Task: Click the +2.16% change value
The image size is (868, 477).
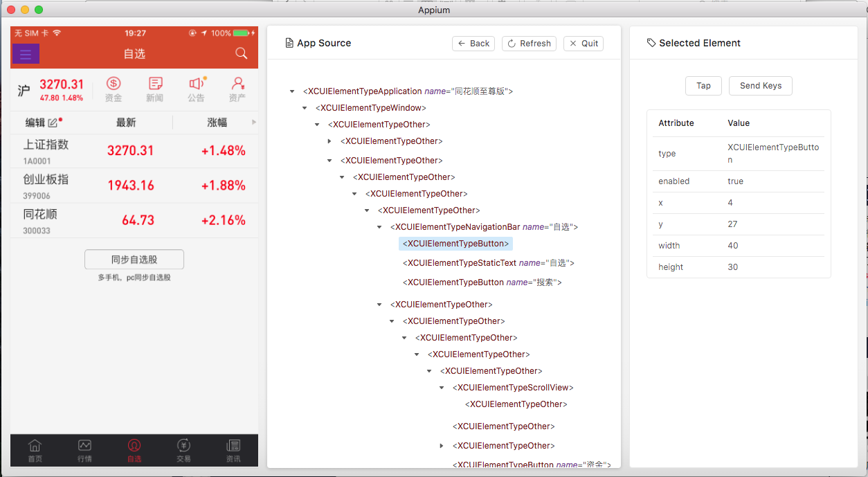Action: coord(224,220)
